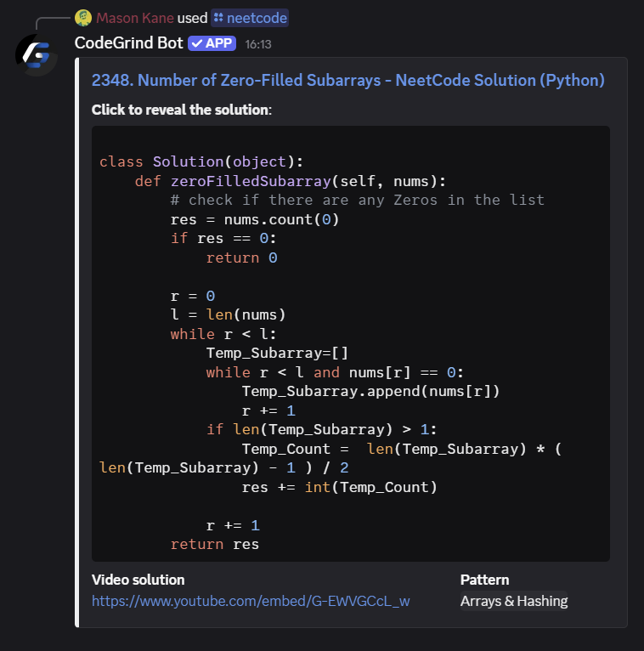Click the '# check if there are any Zeros' comment
Image resolution: width=644 pixels, height=651 pixels.
pos(357,200)
